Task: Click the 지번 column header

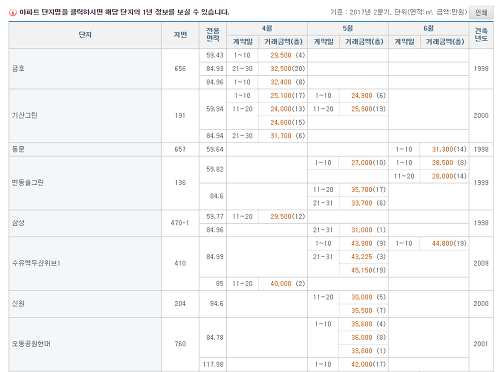Action: [180, 35]
